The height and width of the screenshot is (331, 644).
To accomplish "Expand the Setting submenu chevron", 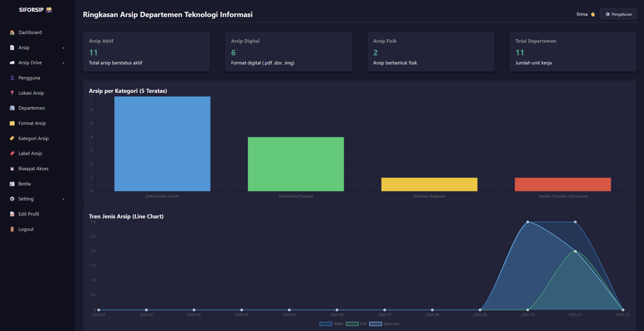I will click(x=63, y=199).
